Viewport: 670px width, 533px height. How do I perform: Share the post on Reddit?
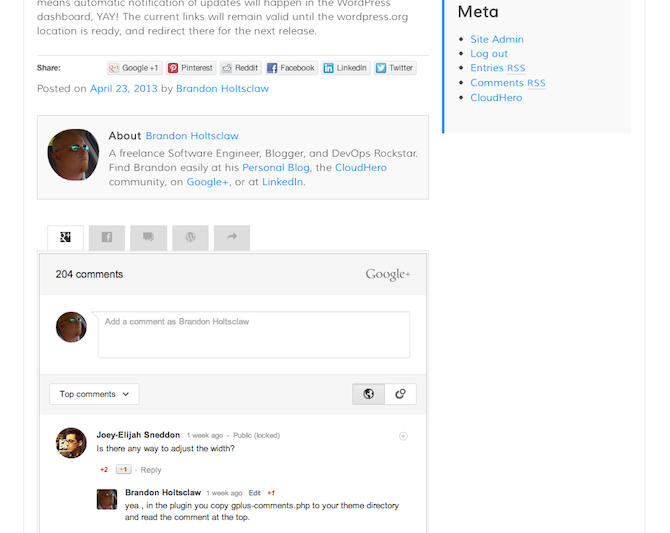240,68
